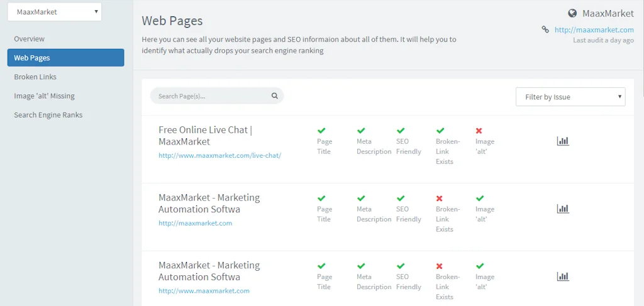Click SEO Friendly checkmark in Live Chat row
This screenshot has width=644, height=306.
(401, 131)
